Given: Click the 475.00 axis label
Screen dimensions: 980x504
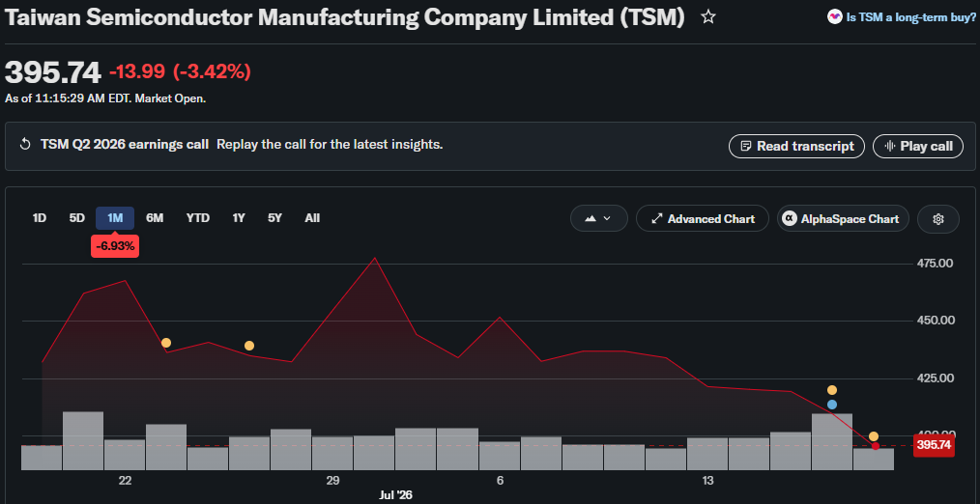Looking at the screenshot, I should click(937, 263).
